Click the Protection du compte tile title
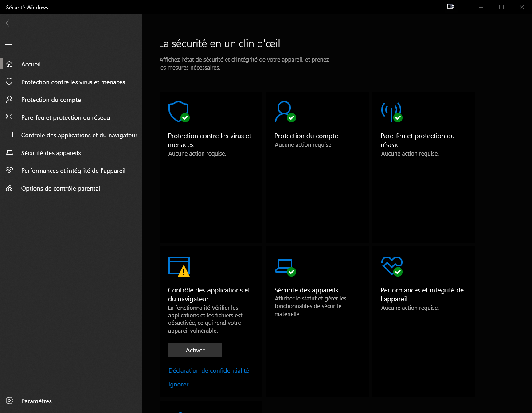This screenshot has height=413, width=532. point(306,136)
